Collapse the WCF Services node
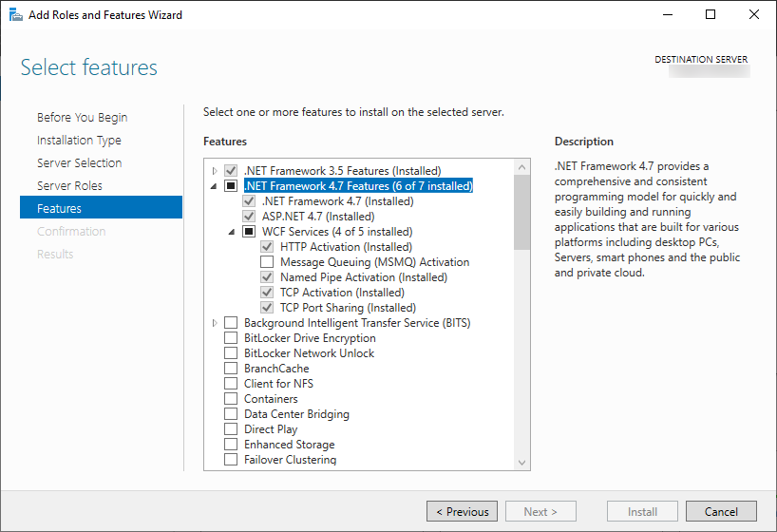 (x=232, y=232)
